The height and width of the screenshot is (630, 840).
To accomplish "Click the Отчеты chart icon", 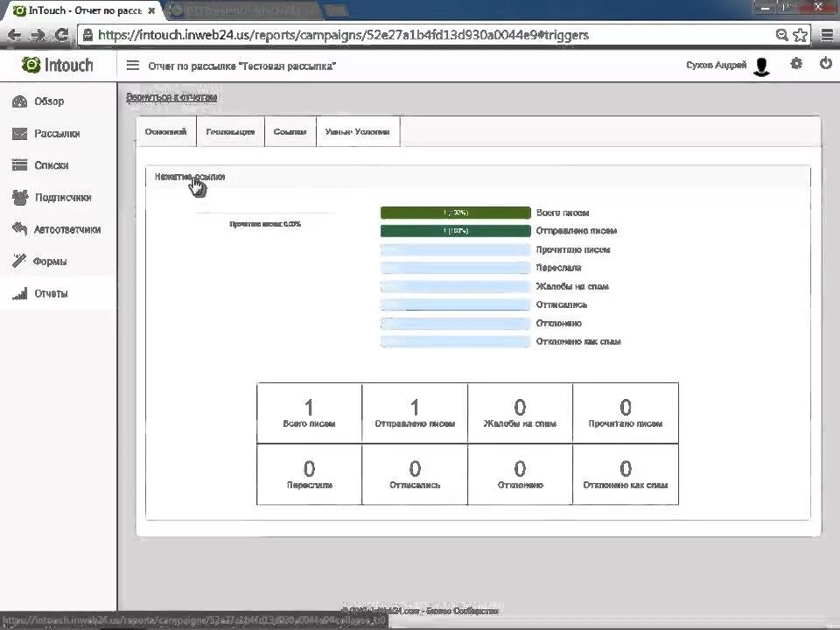I will pyautogui.click(x=20, y=293).
